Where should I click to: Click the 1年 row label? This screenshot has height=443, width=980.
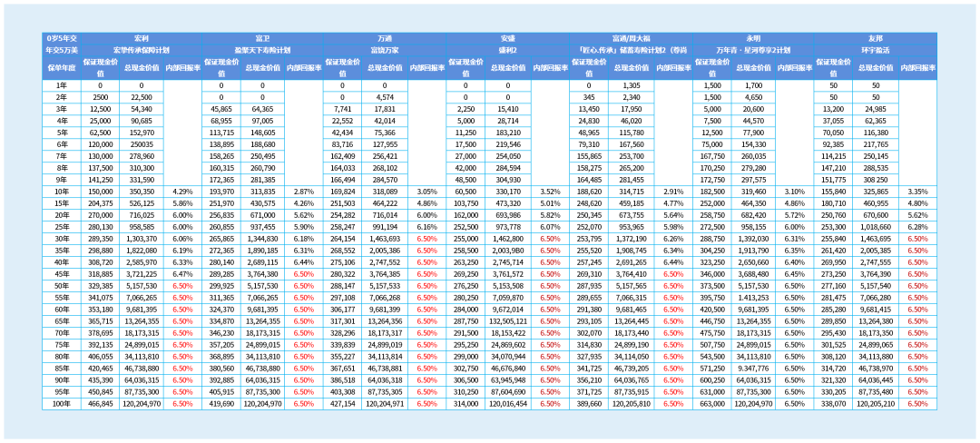tap(62, 85)
